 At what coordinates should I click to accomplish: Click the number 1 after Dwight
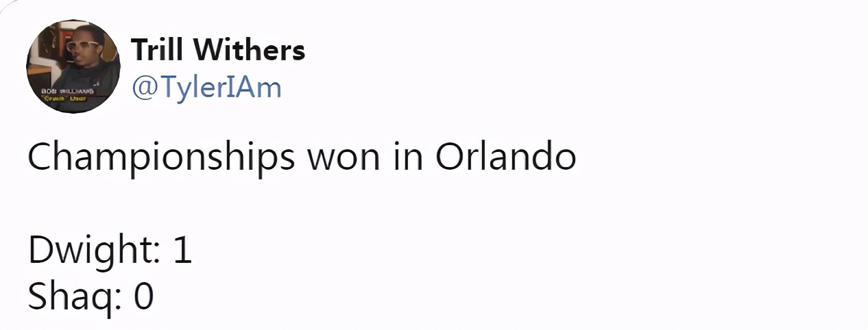[182, 251]
